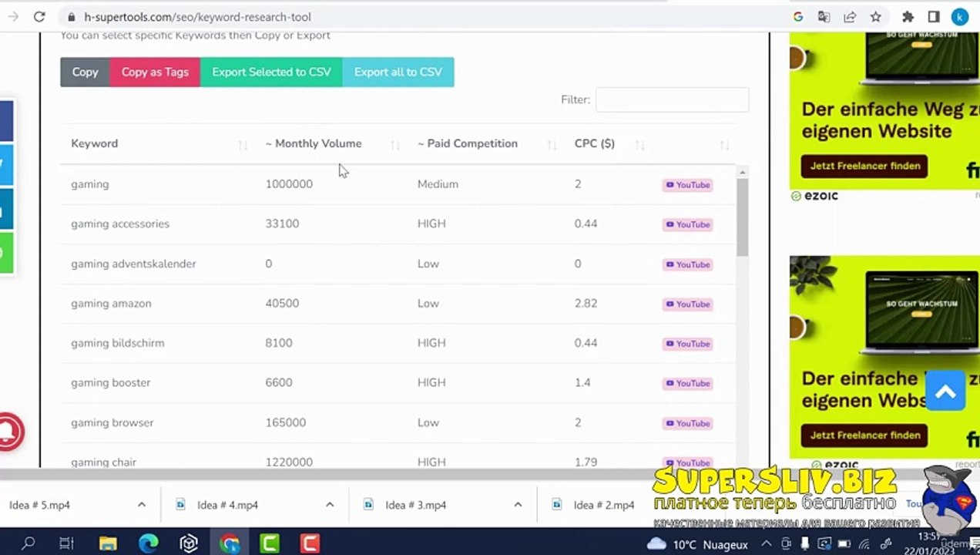
Task: Select the keyword gaming amazon
Action: pyautogui.click(x=111, y=303)
